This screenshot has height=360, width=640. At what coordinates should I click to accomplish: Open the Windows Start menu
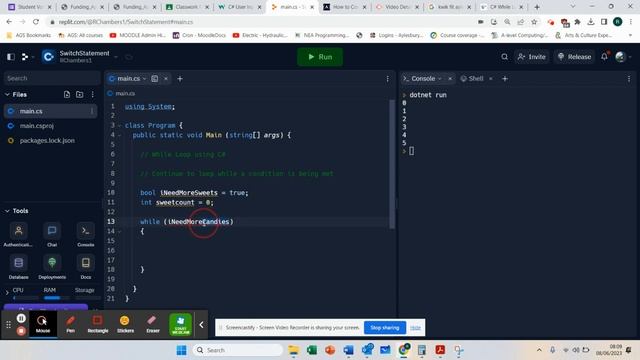coord(181,350)
